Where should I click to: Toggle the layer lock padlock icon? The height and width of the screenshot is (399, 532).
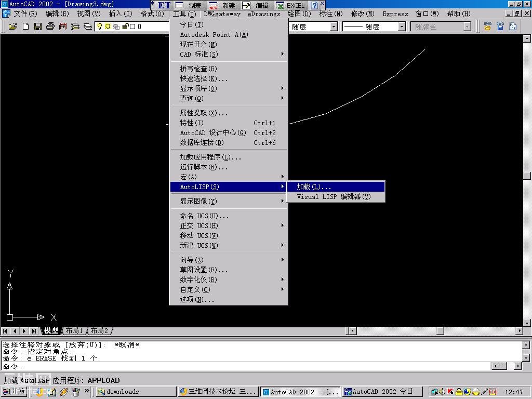[125, 26]
